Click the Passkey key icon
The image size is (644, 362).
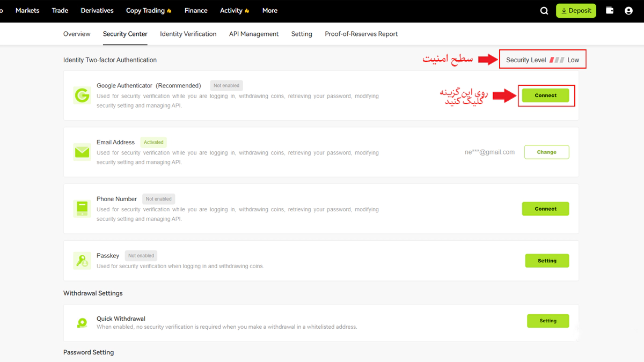82,261
